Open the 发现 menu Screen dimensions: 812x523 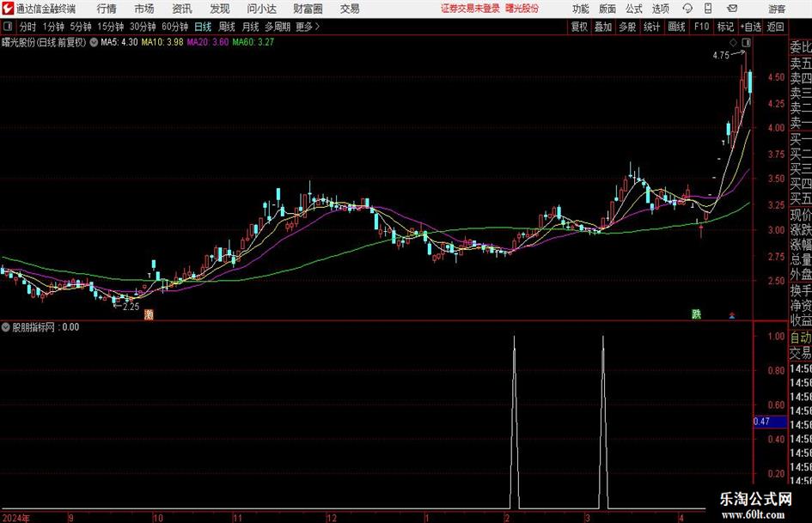[220, 9]
